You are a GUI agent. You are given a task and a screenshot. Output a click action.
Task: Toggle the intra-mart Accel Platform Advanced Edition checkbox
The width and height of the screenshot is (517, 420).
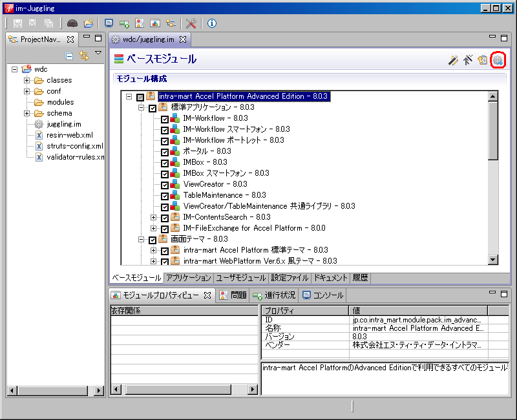140,98
